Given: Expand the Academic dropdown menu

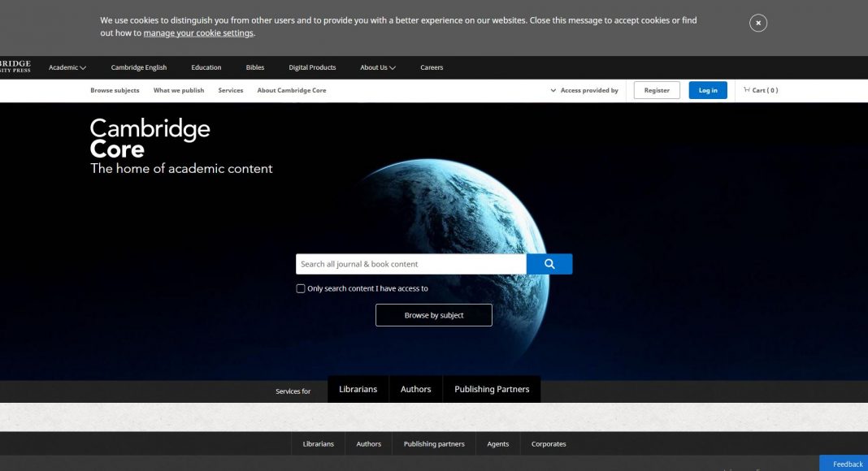Looking at the screenshot, I should (x=67, y=67).
